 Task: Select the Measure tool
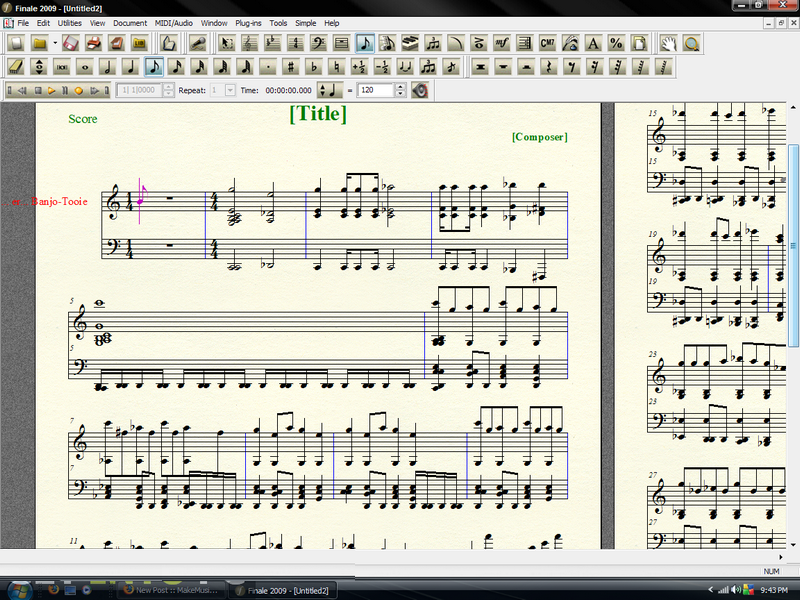pyautogui.click(x=341, y=43)
